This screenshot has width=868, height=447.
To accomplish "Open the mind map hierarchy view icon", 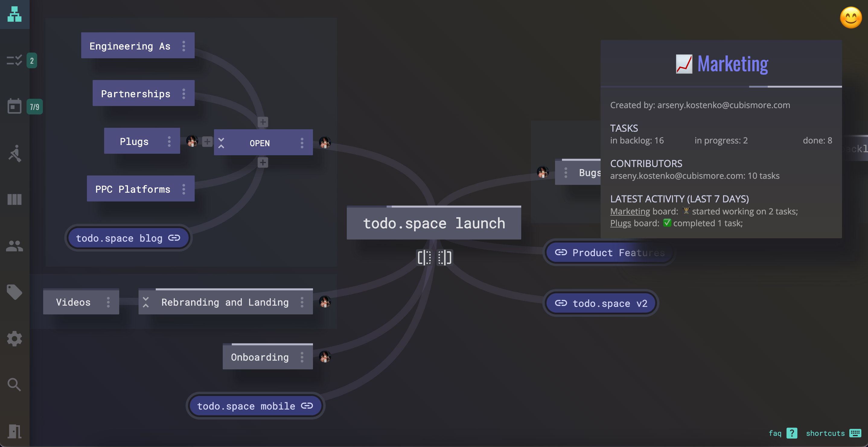I will coord(14,14).
